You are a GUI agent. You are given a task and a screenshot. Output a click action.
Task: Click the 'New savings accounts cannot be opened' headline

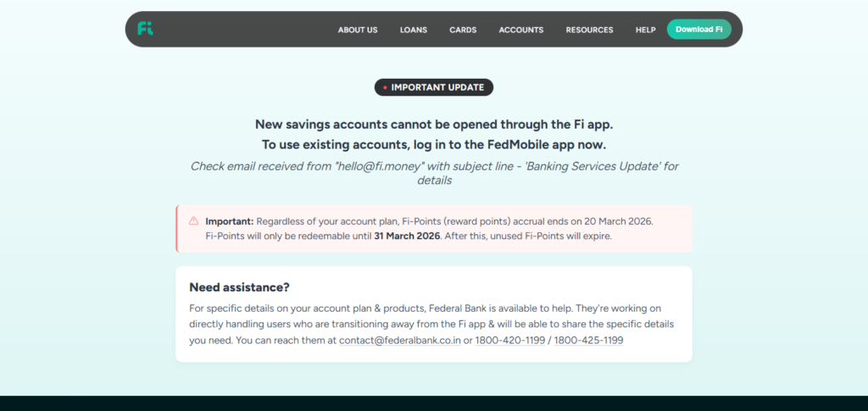point(434,123)
